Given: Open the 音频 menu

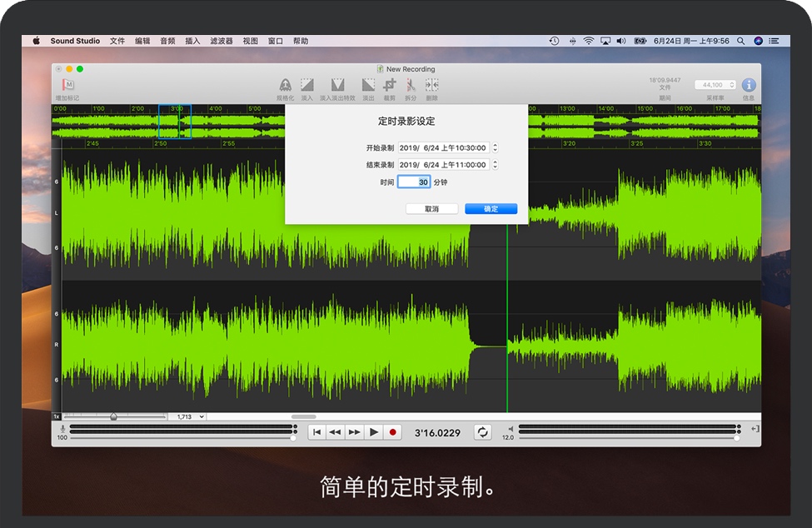Looking at the screenshot, I should point(167,41).
